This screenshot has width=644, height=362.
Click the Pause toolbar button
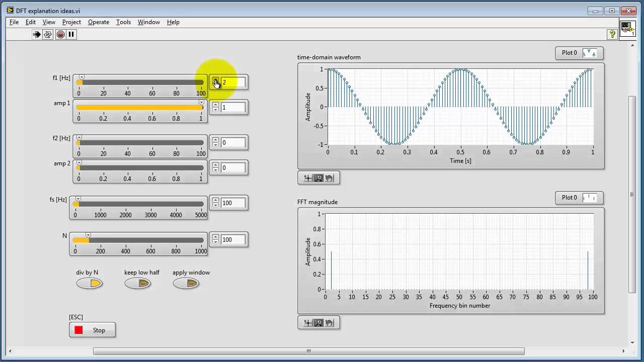click(71, 34)
